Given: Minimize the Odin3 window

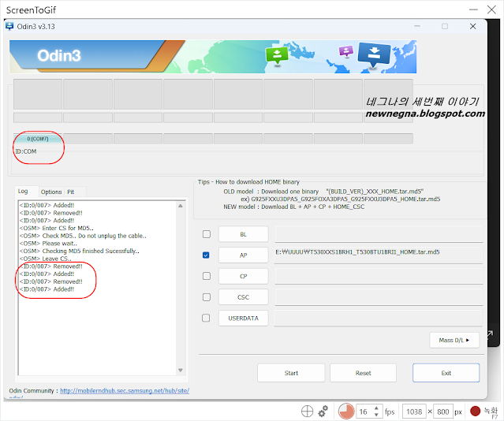Looking at the screenshot, I should pyautogui.click(x=417, y=26).
